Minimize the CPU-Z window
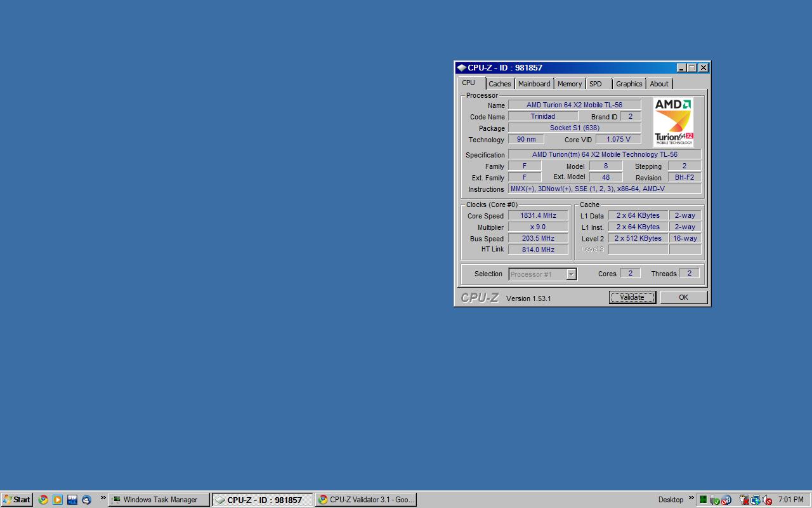This screenshot has width=812, height=508. [x=681, y=68]
